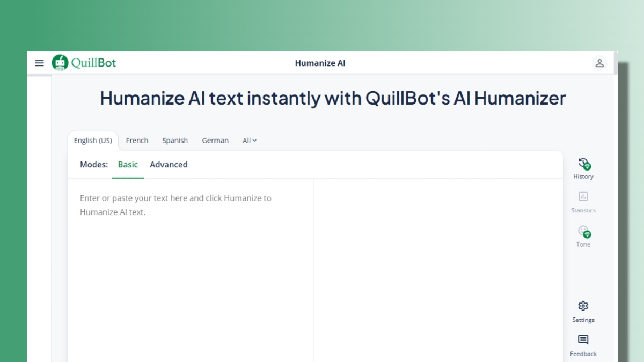Expand the All languages dropdown
644x362 pixels.
pos(248,140)
